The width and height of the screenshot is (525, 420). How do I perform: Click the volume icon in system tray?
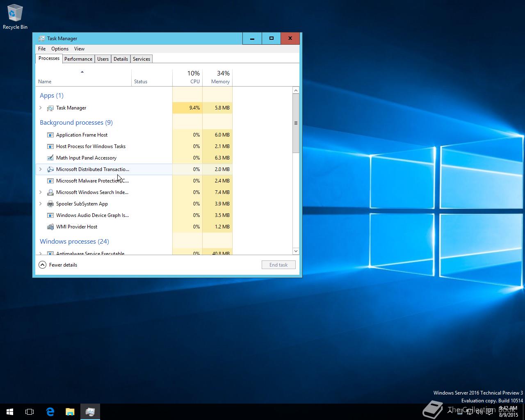479,412
